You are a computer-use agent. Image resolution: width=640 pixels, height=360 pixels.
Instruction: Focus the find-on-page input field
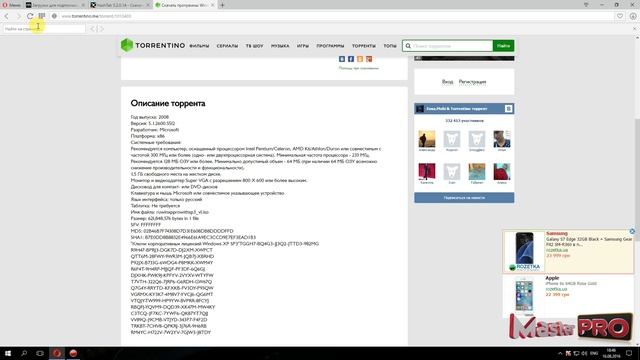coord(44,29)
